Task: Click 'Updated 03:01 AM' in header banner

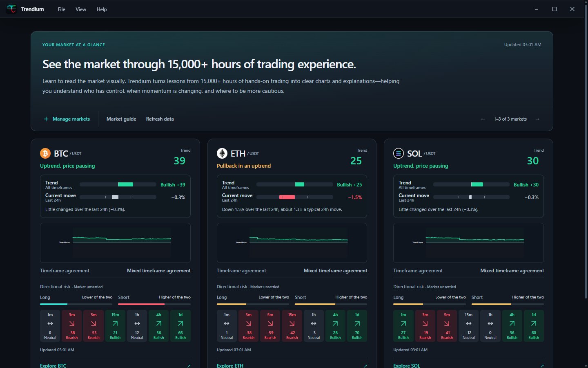Action: (x=523, y=45)
